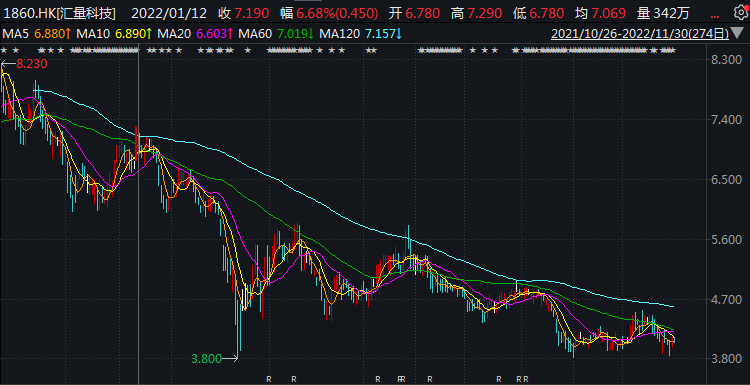Click the 3.800 low price annotation
Image resolution: width=750 pixels, height=385 pixels.
206,358
